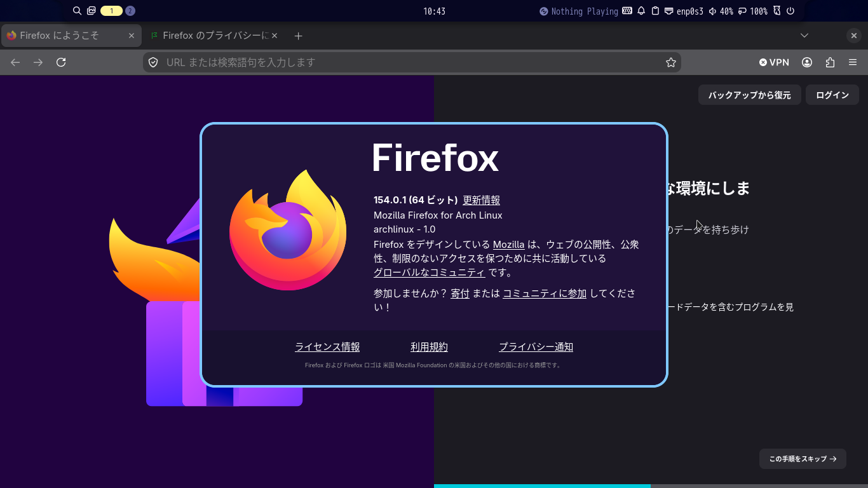Click the 154.0.1 (64 ビット) version text

click(416, 200)
